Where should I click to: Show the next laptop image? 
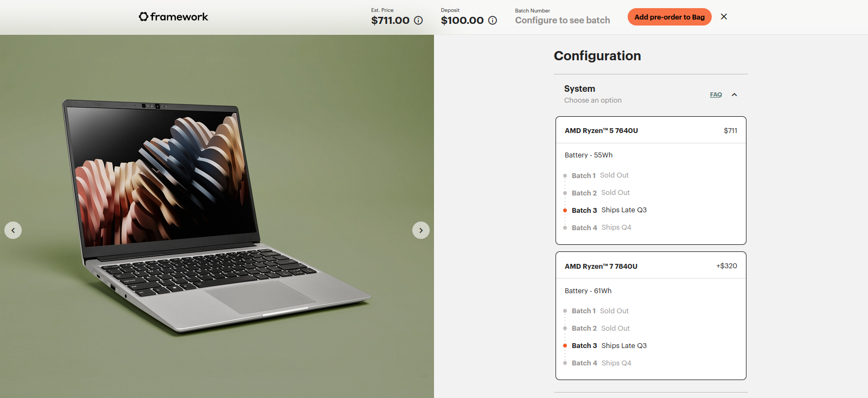pyautogui.click(x=421, y=230)
